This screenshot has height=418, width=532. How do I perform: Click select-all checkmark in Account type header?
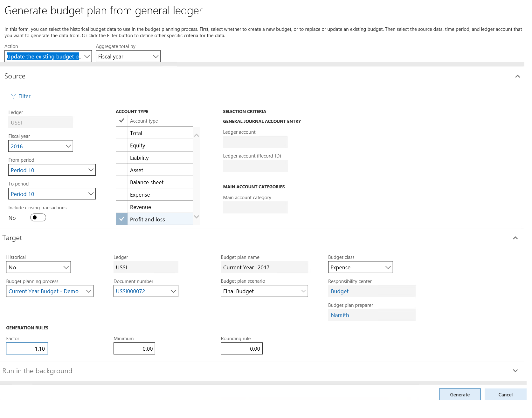[x=121, y=121]
